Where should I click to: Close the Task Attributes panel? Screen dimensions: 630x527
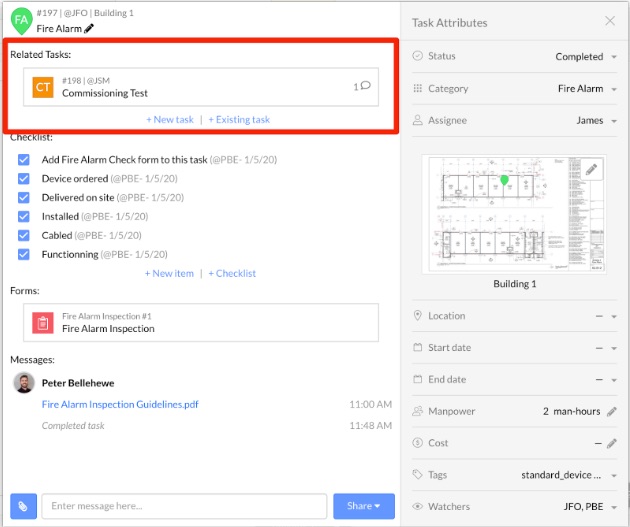[x=610, y=21]
